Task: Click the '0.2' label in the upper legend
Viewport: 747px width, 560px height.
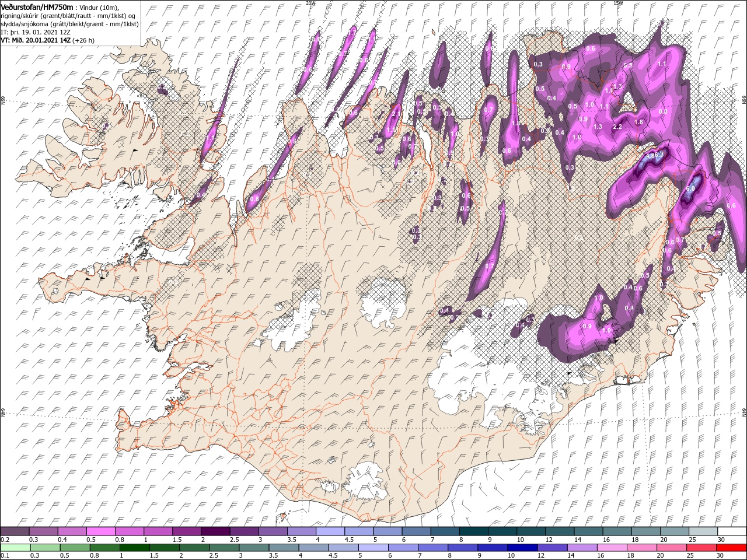Action: (5, 540)
